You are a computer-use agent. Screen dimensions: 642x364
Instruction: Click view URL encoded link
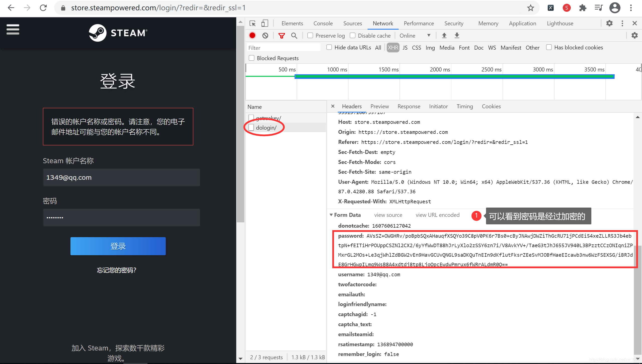coord(438,215)
